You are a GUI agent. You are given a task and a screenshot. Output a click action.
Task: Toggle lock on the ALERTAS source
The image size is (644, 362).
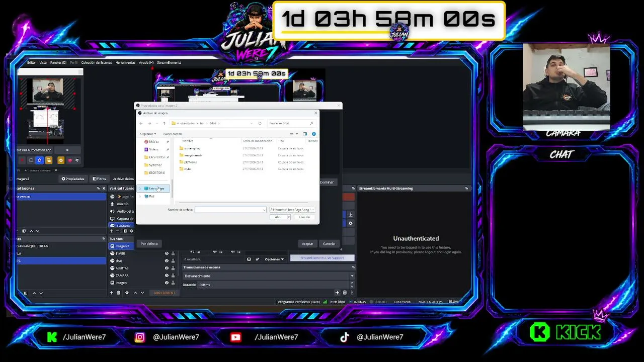coord(173,268)
